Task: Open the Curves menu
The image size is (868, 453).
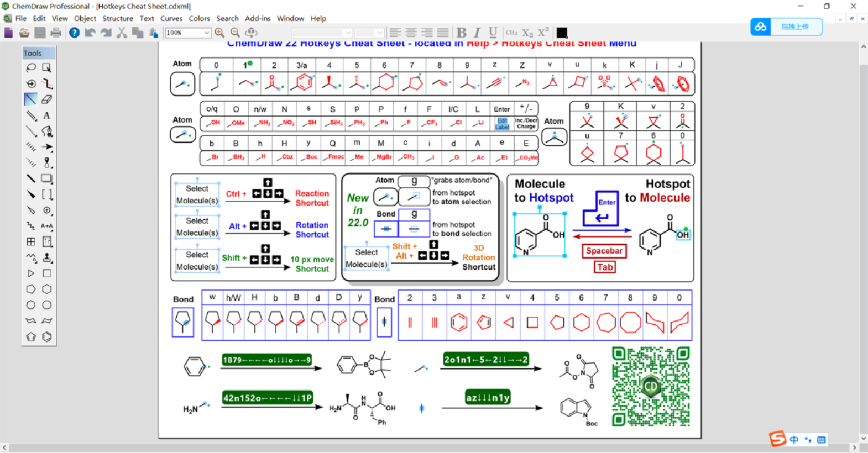Action: tap(171, 18)
